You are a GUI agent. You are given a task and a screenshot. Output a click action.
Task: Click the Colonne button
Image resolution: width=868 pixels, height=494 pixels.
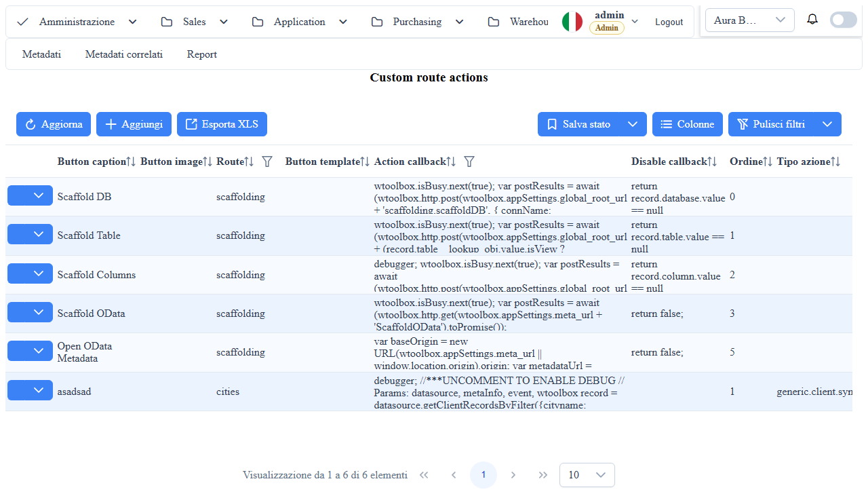(x=688, y=124)
